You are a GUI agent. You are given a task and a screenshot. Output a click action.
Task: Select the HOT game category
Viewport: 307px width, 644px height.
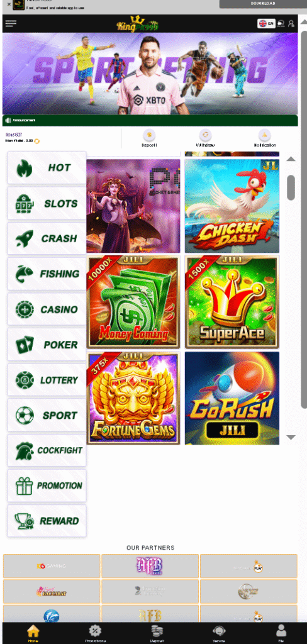coord(47,167)
